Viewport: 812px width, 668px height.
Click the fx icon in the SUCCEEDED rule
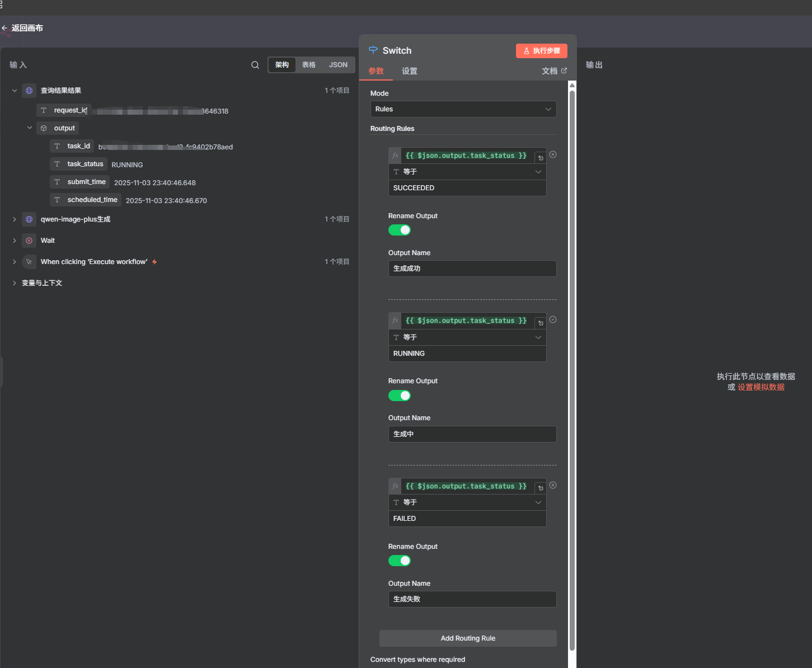(x=396, y=155)
